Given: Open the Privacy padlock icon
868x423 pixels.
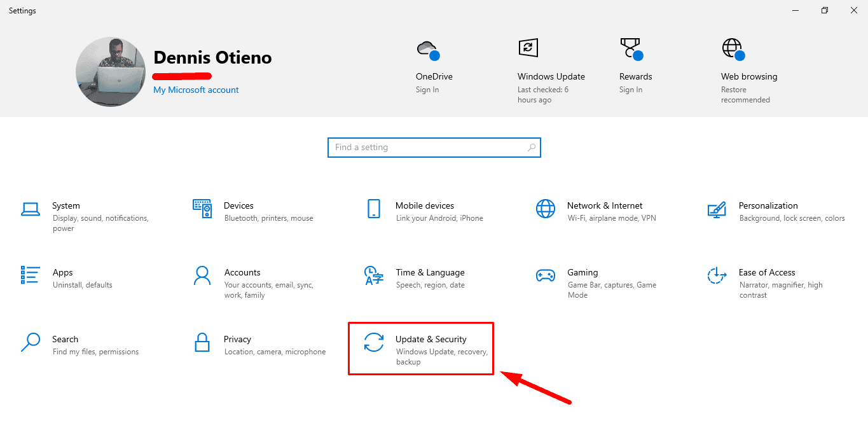Looking at the screenshot, I should pyautogui.click(x=202, y=342).
